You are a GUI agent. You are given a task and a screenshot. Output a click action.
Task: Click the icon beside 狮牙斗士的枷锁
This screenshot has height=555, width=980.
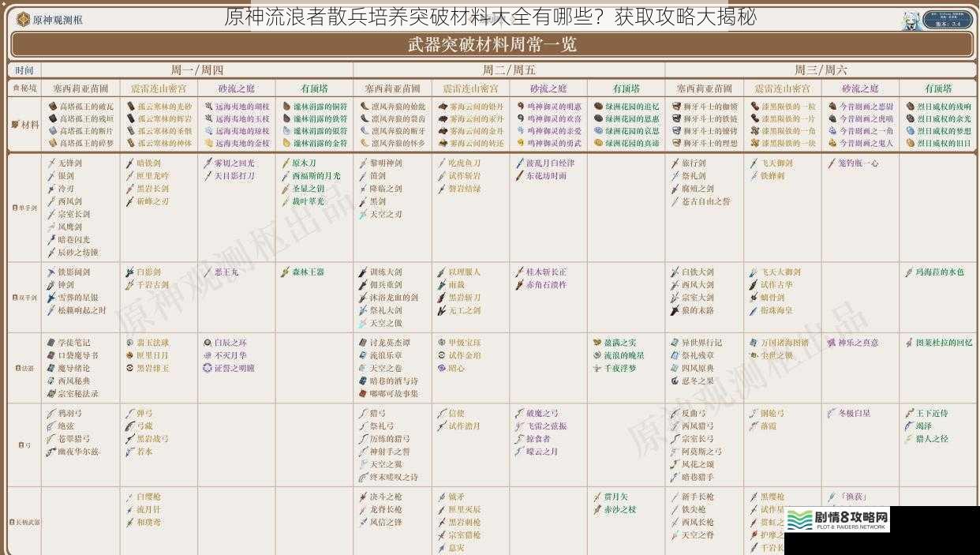point(676,107)
